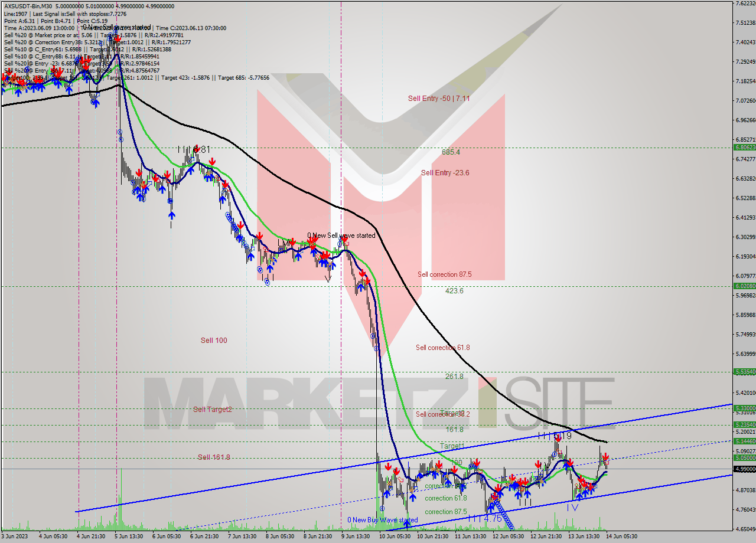Click the '3 Jun 2023' date label
The height and width of the screenshot is (543, 756).
[15, 537]
